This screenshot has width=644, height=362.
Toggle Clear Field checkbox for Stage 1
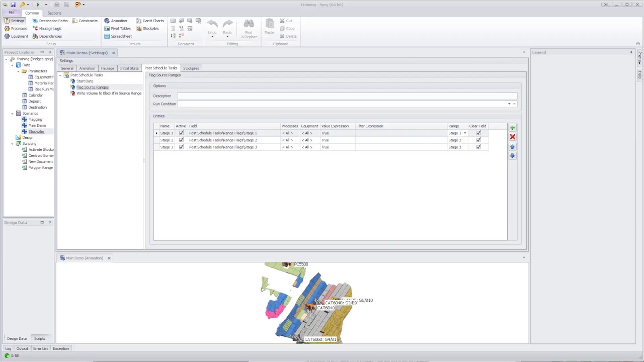point(478,133)
